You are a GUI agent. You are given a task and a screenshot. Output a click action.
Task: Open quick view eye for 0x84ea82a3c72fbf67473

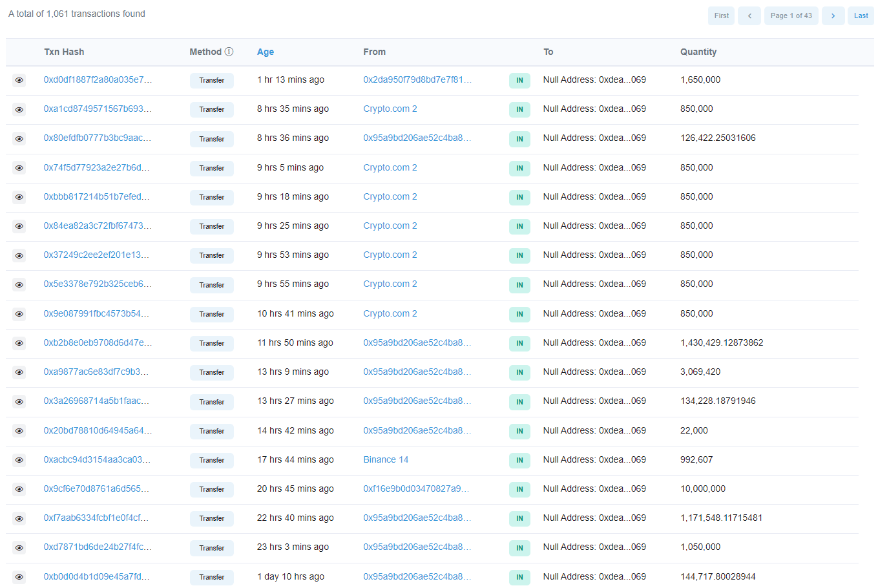point(19,226)
